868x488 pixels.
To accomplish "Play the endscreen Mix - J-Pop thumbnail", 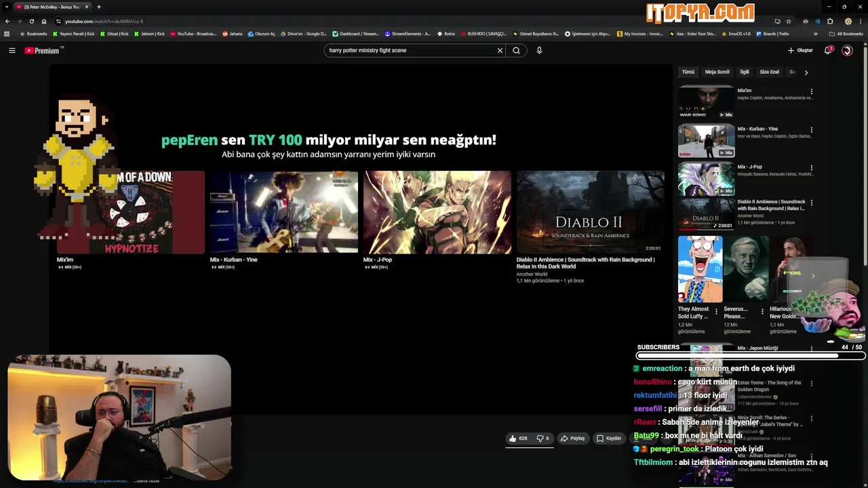I will (x=437, y=212).
